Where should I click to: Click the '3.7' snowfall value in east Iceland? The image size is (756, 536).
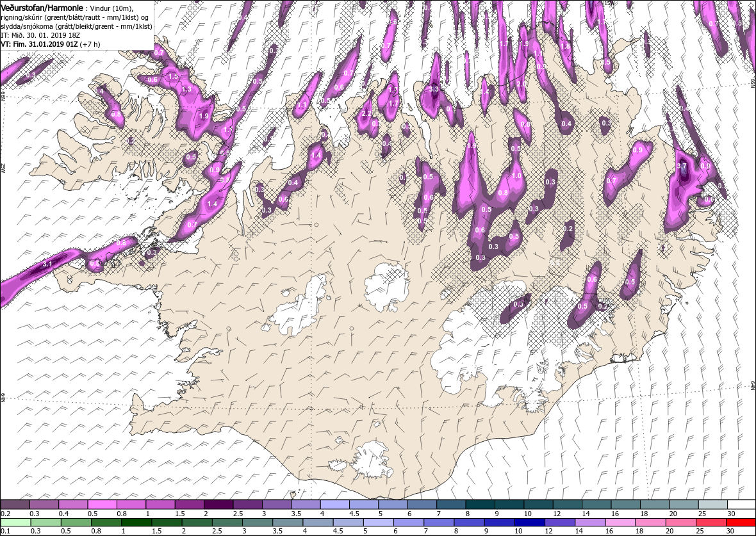coord(682,166)
